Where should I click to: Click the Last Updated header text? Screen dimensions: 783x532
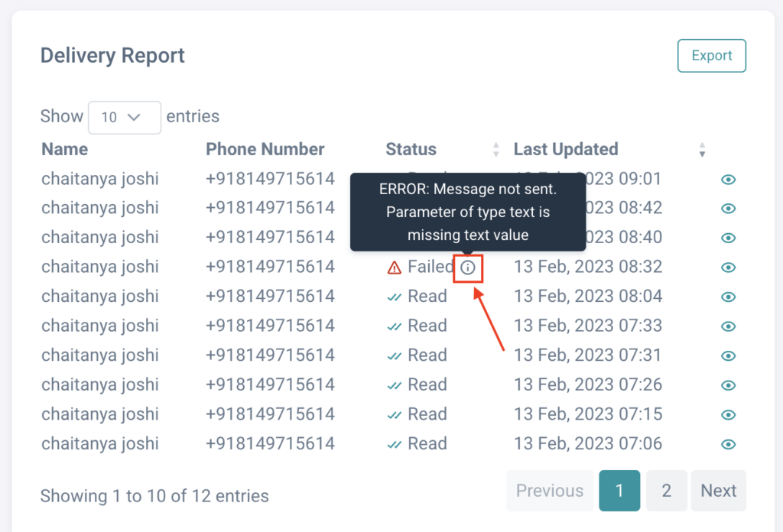click(566, 149)
